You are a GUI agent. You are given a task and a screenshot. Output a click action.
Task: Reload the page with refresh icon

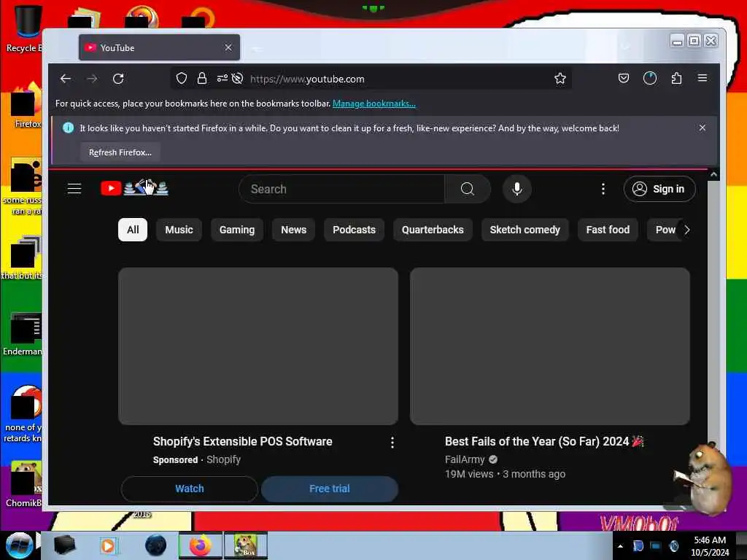[118, 79]
